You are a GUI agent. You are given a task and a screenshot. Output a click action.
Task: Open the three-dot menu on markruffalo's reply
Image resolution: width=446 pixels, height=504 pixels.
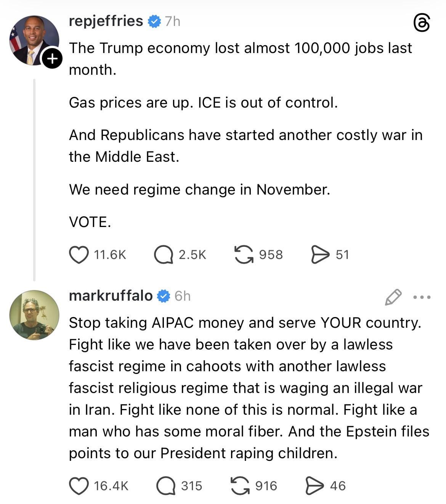(x=422, y=297)
